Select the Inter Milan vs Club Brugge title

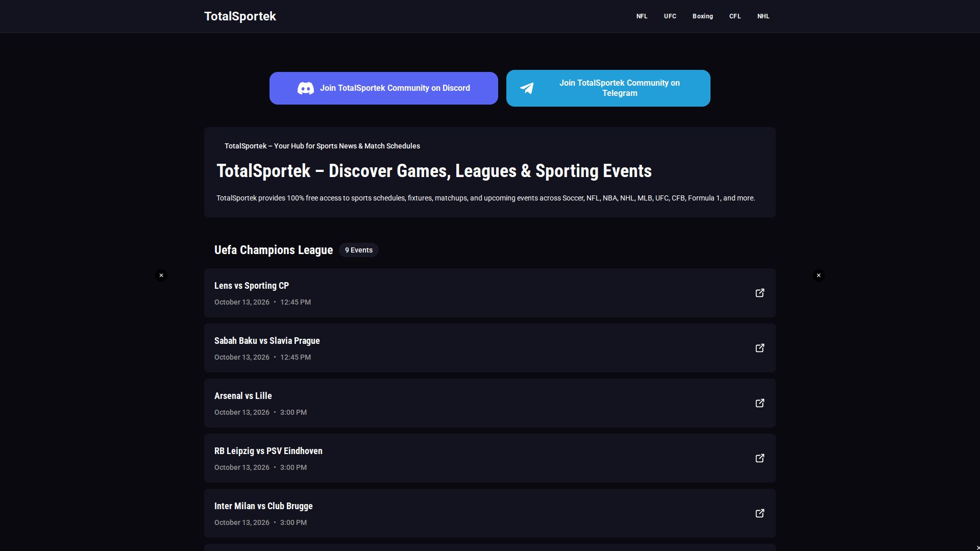263,506
